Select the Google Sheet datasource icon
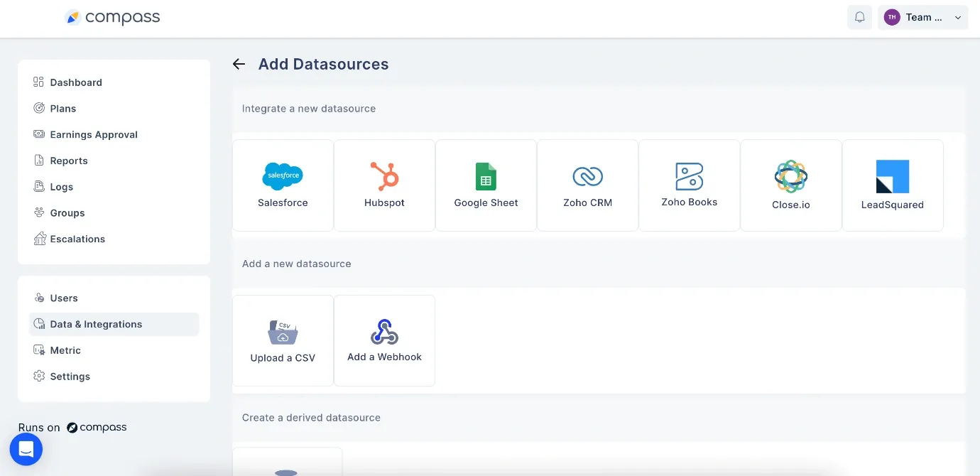Screen dimensions: 980x476 [x=486, y=176]
